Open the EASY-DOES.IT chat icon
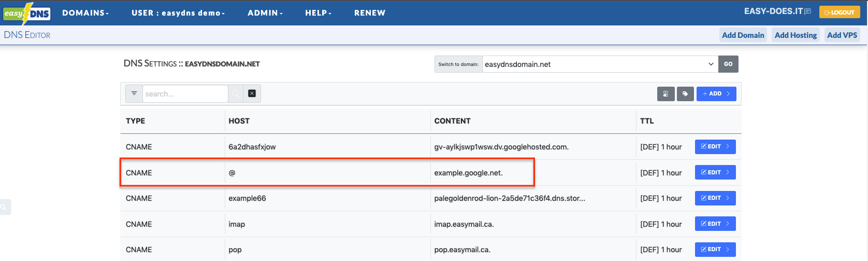 pos(807,12)
